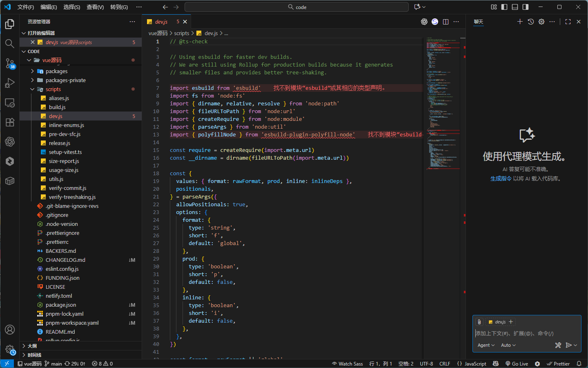Open the remote window indicator in status bar
The width and height of the screenshot is (588, 368).
click(x=7, y=364)
